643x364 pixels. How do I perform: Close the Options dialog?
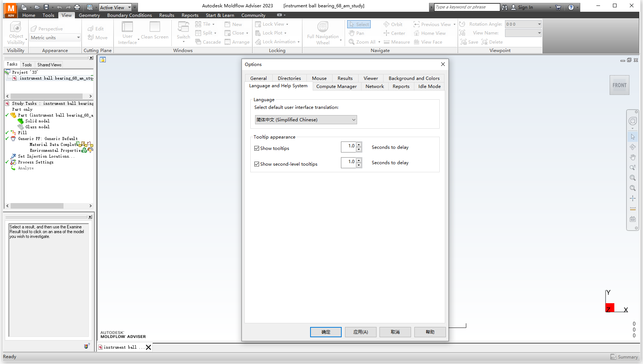[x=443, y=64]
